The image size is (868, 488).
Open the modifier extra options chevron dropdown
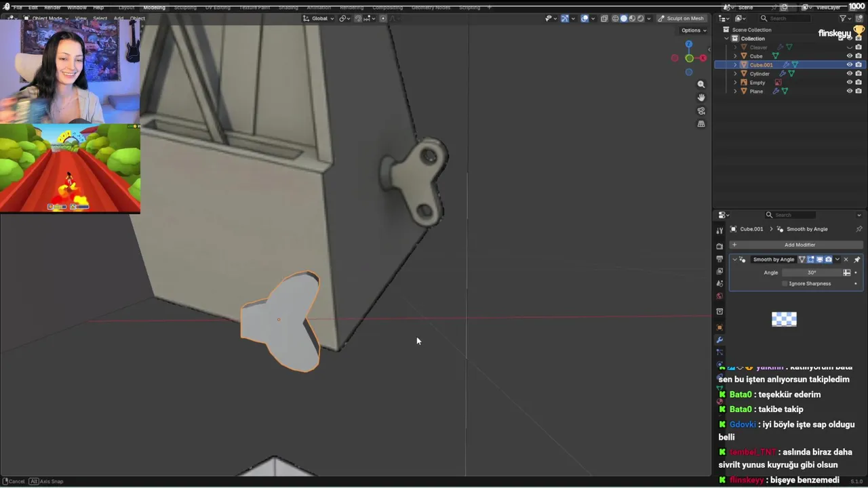837,260
